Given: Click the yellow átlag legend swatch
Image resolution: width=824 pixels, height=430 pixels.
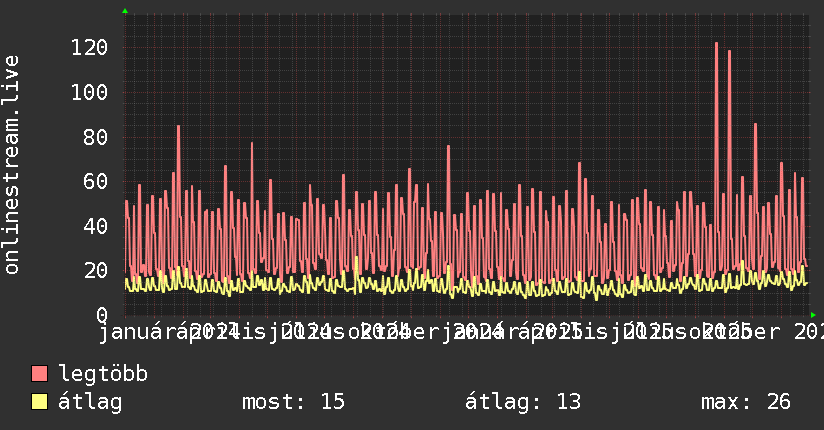Looking at the screenshot, I should [x=39, y=402].
